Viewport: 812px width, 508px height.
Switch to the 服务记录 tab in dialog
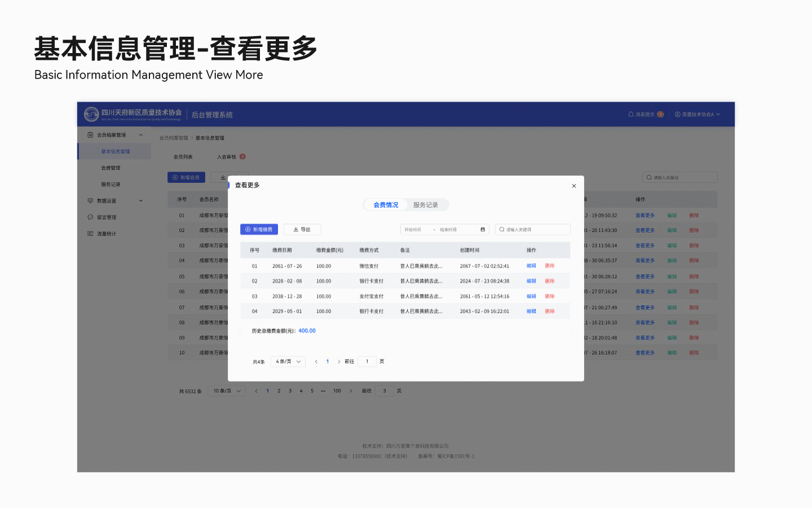tap(426, 205)
